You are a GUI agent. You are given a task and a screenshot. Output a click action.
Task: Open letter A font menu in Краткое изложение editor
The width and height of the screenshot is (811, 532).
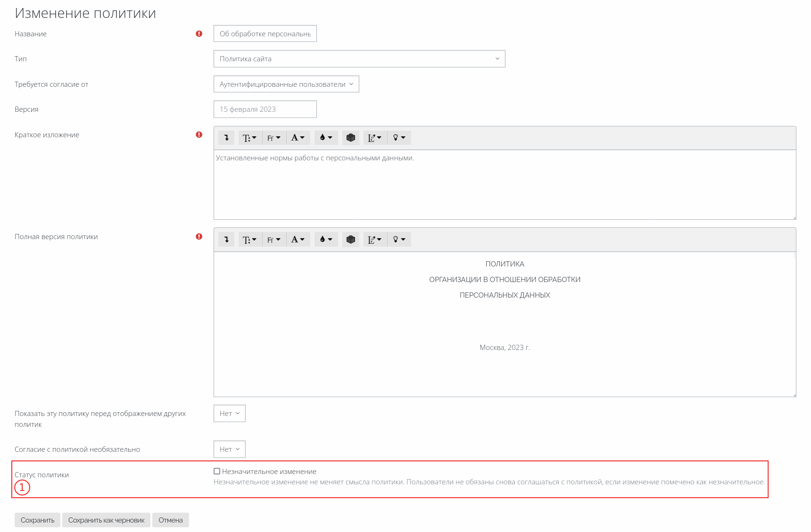298,138
